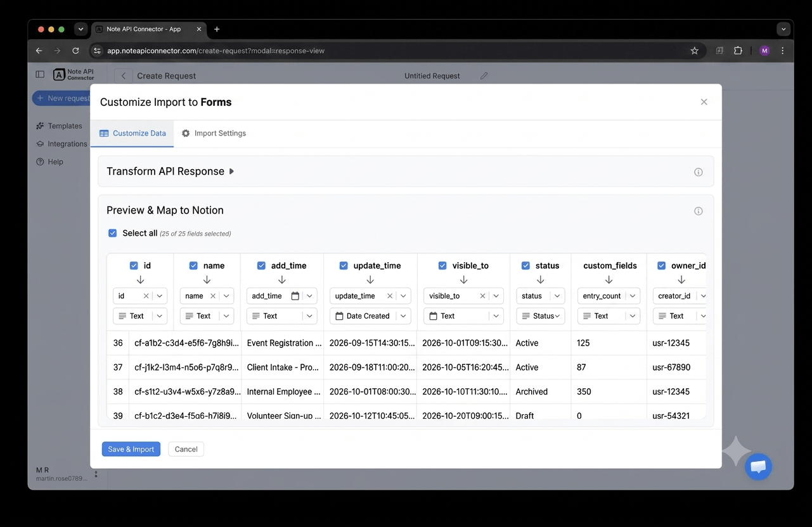
Task: Open the browser extensions puzzle icon
Action: [738, 51]
